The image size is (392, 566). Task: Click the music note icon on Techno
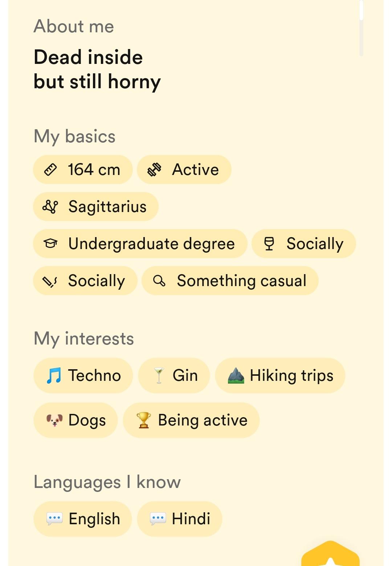(54, 375)
